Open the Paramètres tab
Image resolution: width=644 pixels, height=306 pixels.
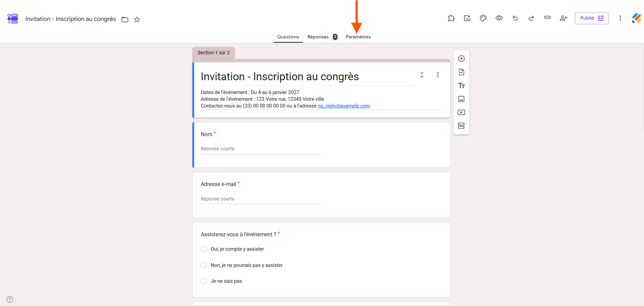click(x=358, y=37)
